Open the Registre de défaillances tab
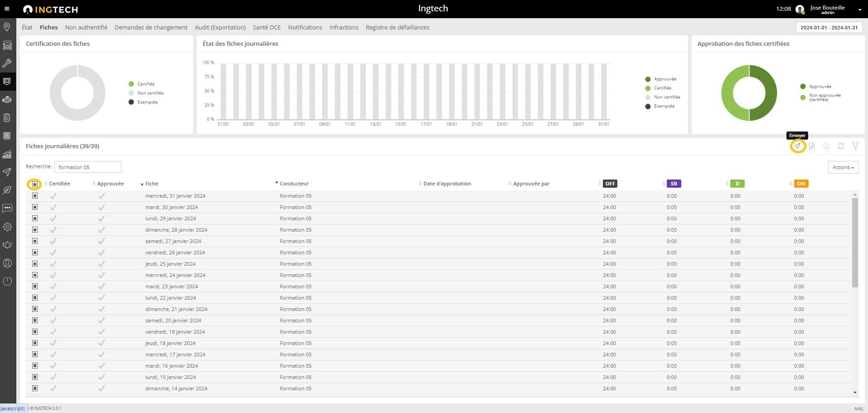 click(x=397, y=27)
